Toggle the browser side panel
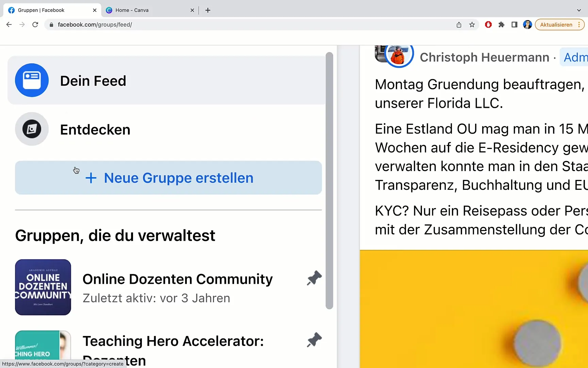This screenshot has height=368, width=588. coord(514,25)
